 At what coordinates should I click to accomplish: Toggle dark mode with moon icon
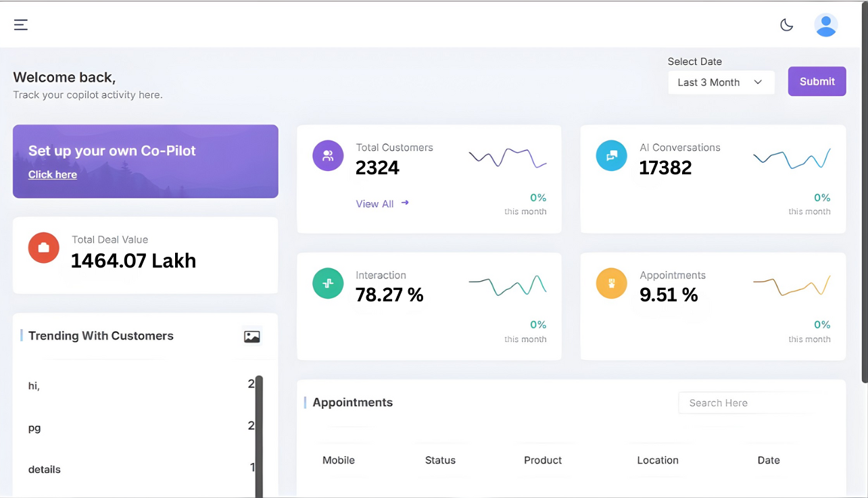click(x=786, y=25)
